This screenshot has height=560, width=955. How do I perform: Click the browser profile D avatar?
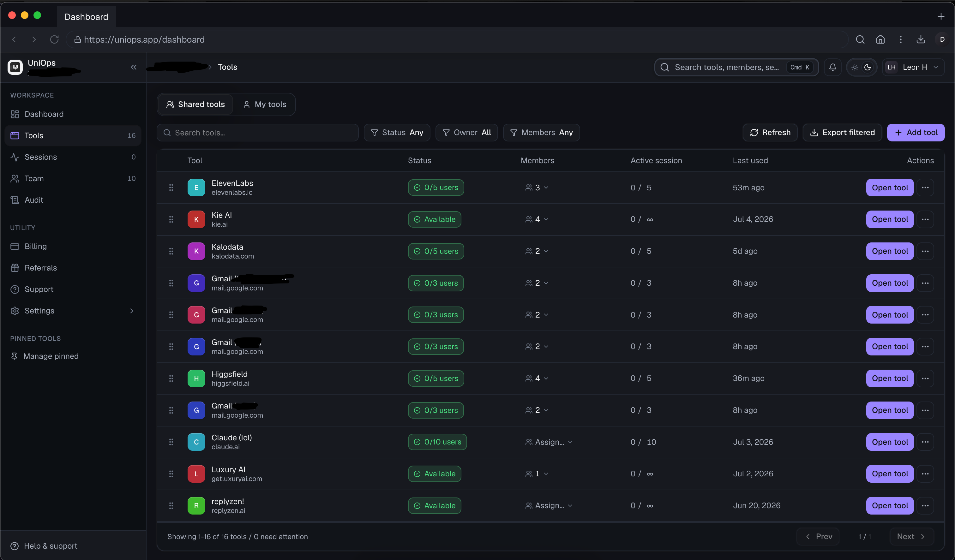tap(942, 39)
